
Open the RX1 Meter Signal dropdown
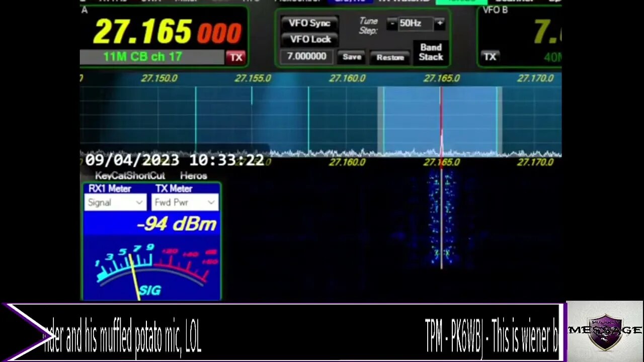[x=115, y=203]
